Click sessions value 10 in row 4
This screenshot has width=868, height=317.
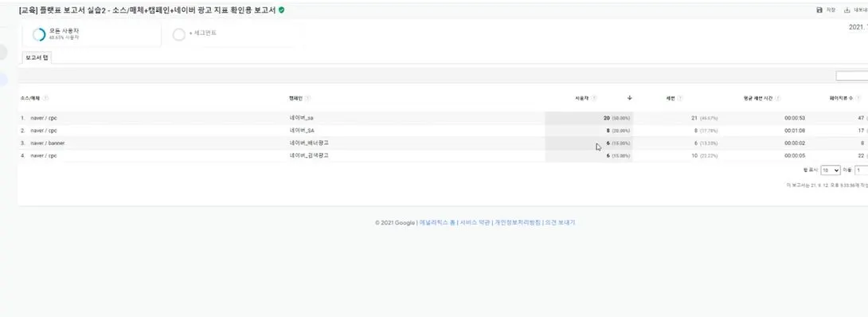coord(694,156)
